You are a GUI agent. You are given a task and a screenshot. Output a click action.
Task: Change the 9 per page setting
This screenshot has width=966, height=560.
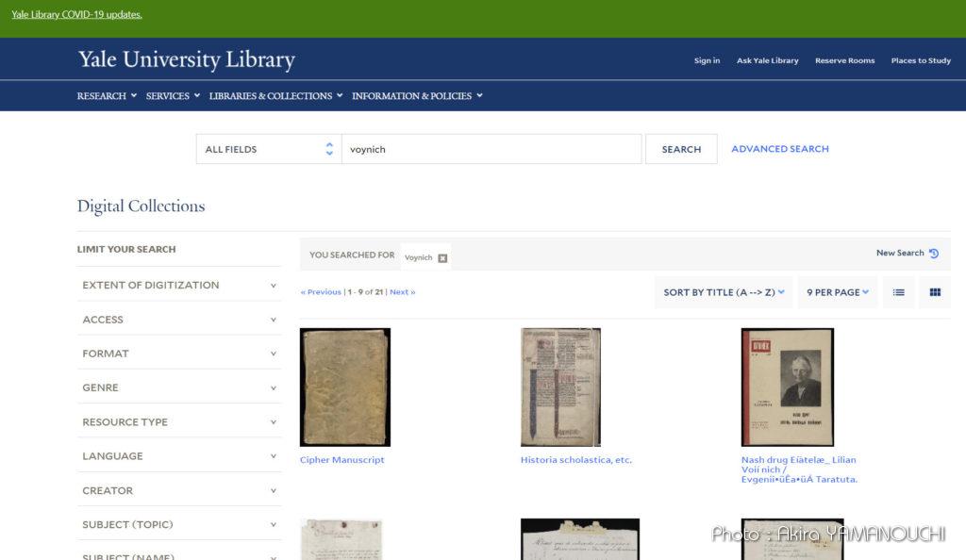837,292
